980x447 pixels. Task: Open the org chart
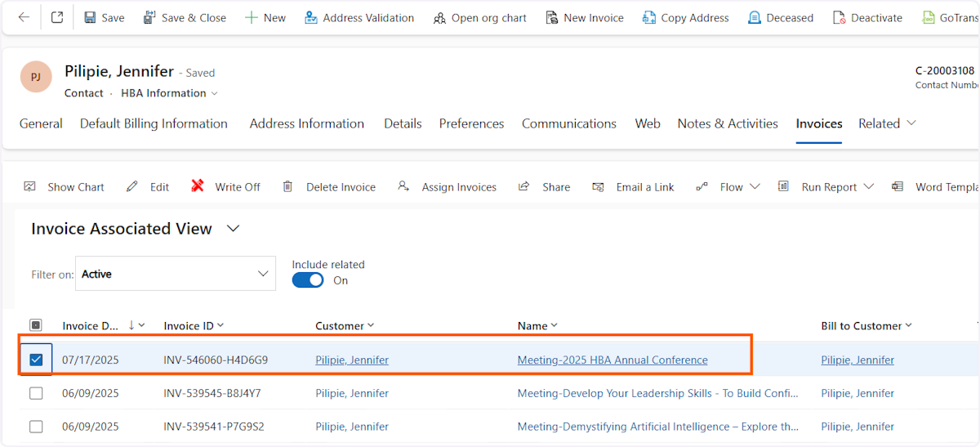tap(479, 17)
